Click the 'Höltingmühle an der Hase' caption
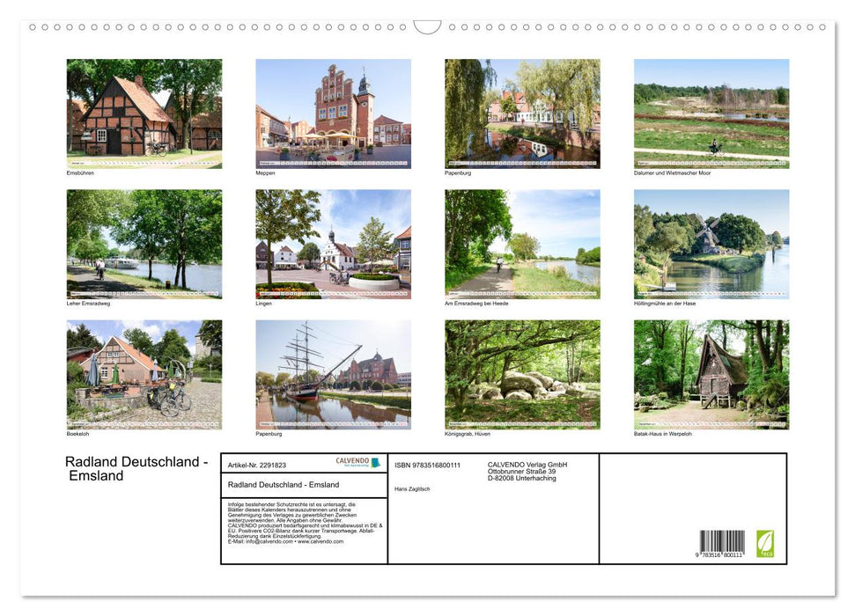The width and height of the screenshot is (855, 616). 665,303
